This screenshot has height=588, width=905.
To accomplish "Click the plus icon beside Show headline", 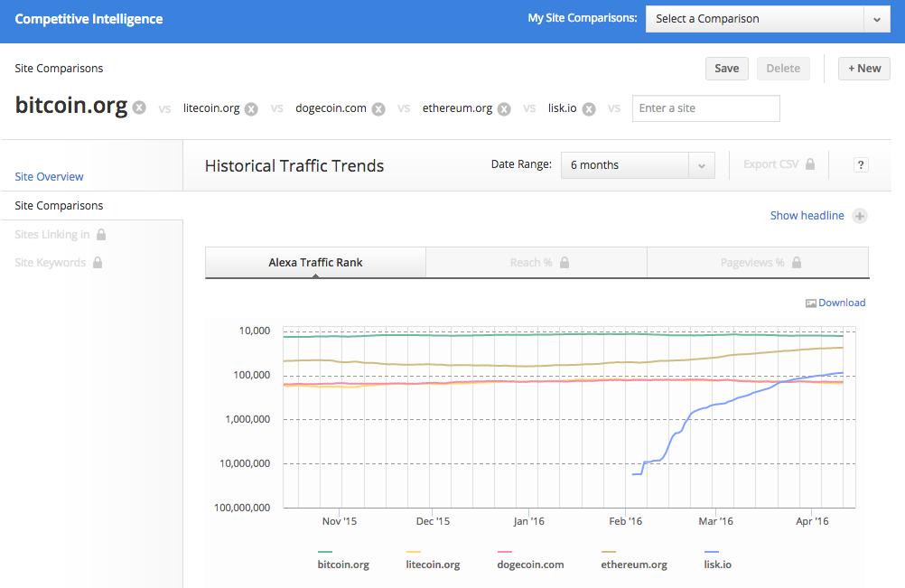I will point(860,216).
